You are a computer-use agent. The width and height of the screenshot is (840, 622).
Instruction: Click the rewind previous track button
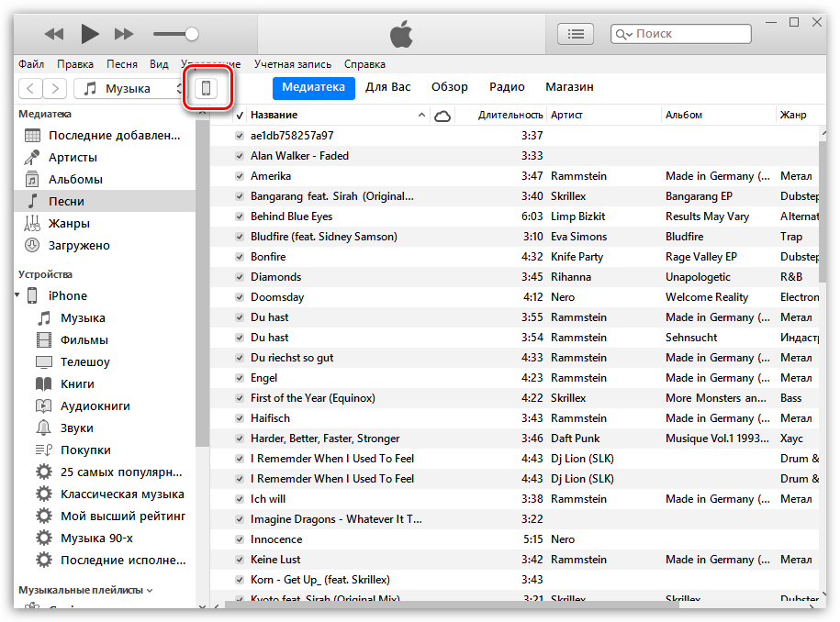tap(54, 34)
